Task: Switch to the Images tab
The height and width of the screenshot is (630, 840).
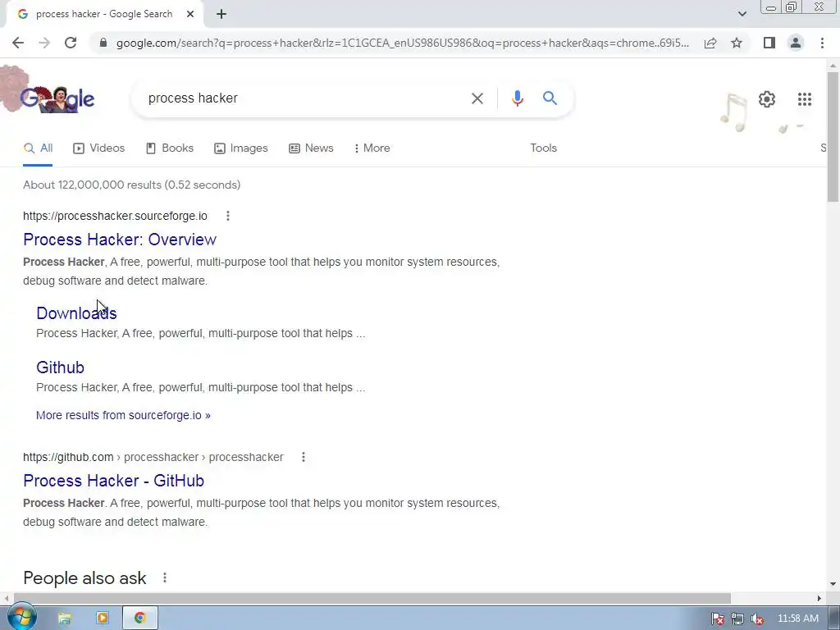Action: [x=241, y=148]
